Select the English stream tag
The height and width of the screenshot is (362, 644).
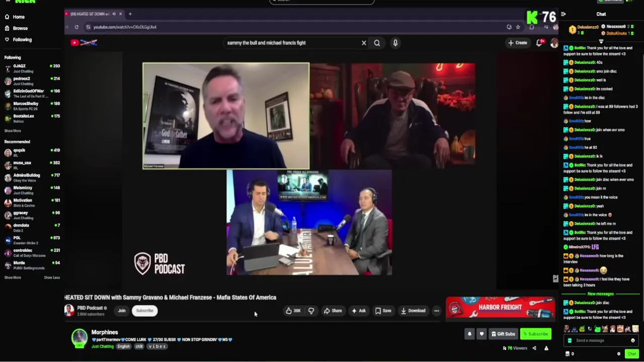coord(124,346)
